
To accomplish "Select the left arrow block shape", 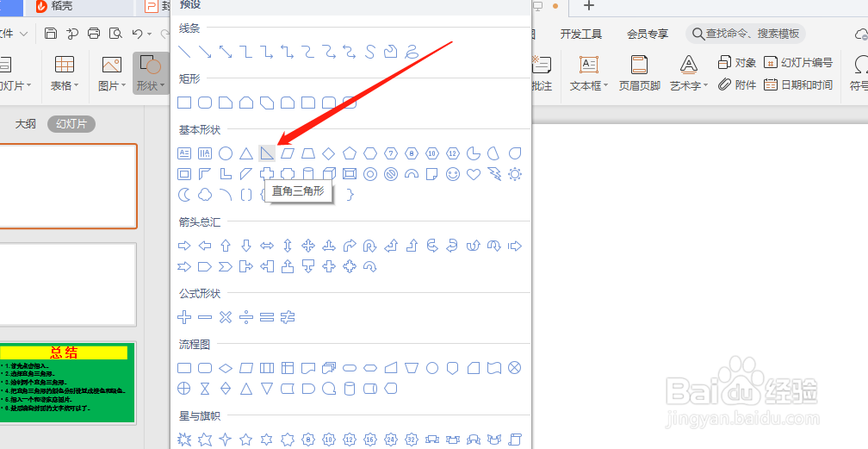I will (205, 246).
